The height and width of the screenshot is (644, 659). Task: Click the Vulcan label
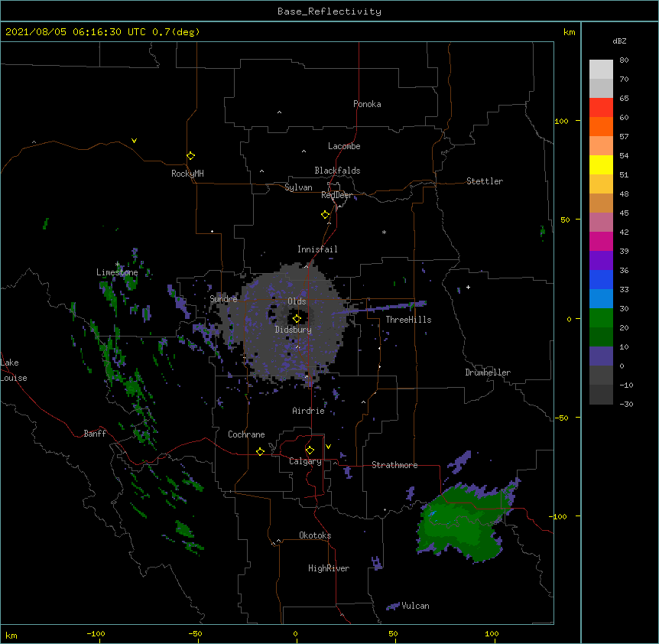415,606
